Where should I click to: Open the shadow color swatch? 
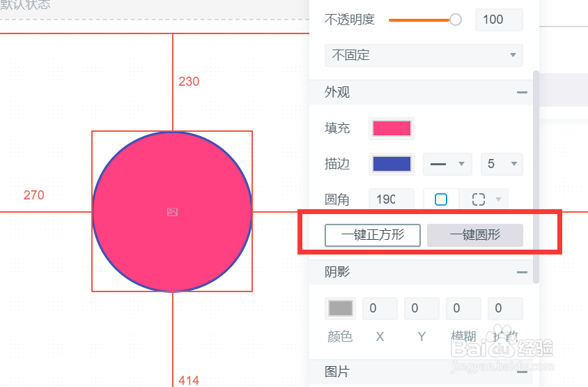[340, 308]
